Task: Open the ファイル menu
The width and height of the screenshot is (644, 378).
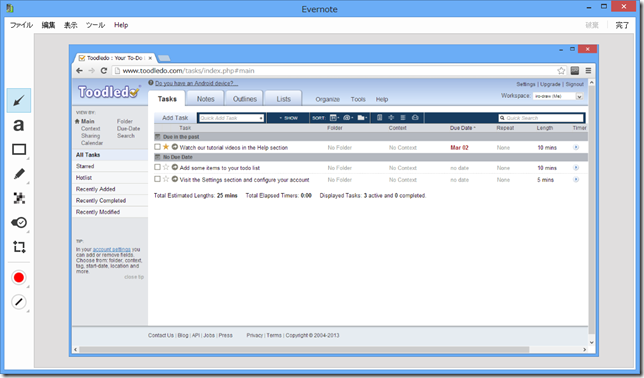Action: pyautogui.click(x=21, y=25)
